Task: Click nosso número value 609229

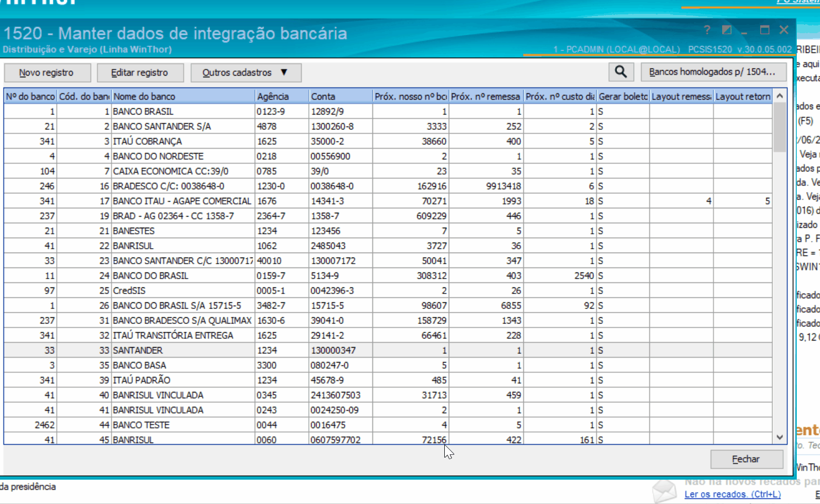Action: tap(411, 216)
